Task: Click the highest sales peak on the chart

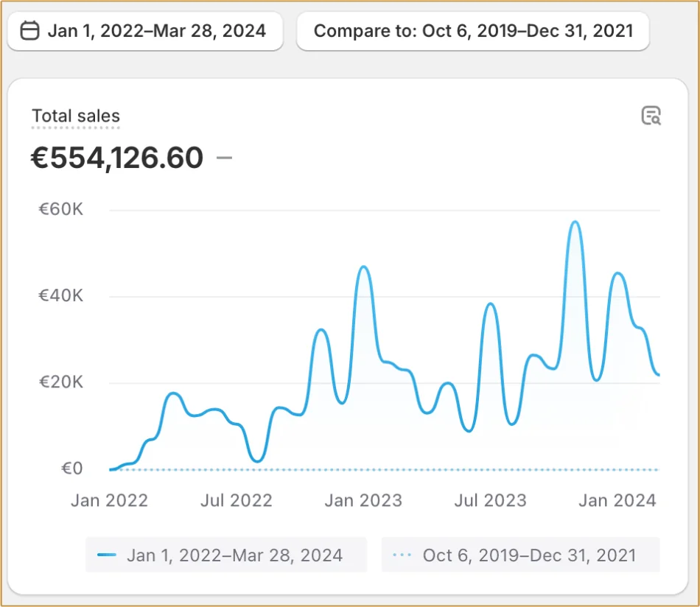Action: pyautogui.click(x=575, y=222)
